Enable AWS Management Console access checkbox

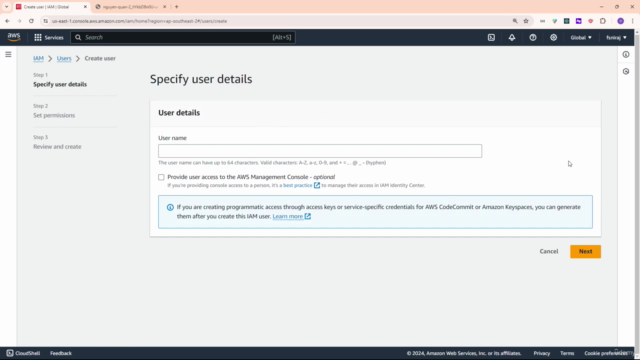(161, 177)
